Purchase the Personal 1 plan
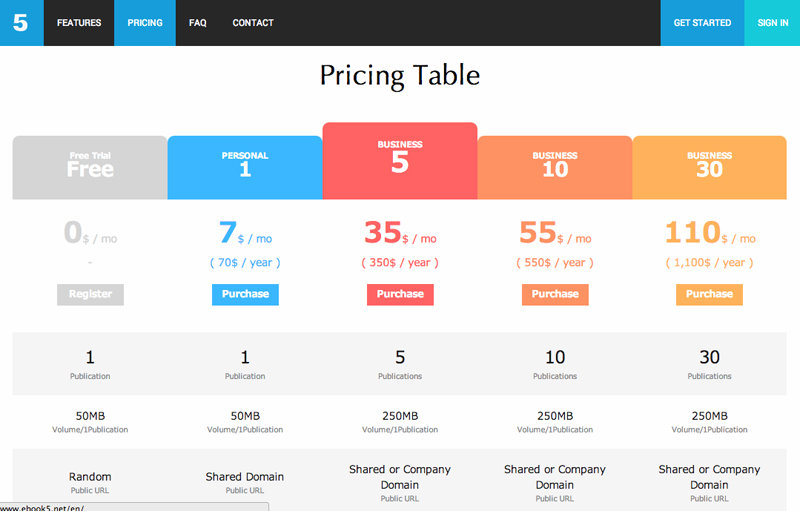800x511 pixels. click(245, 294)
